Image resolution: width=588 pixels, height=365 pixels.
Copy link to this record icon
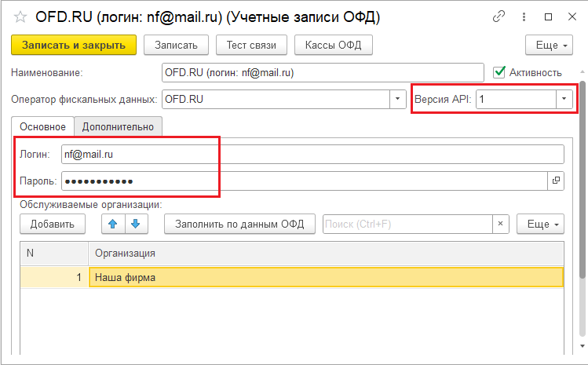(499, 16)
